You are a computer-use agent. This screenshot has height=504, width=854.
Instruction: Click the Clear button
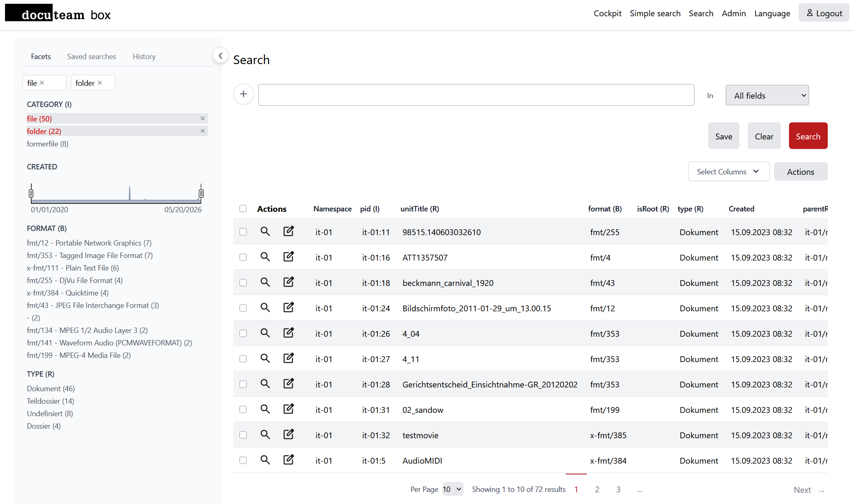point(764,136)
